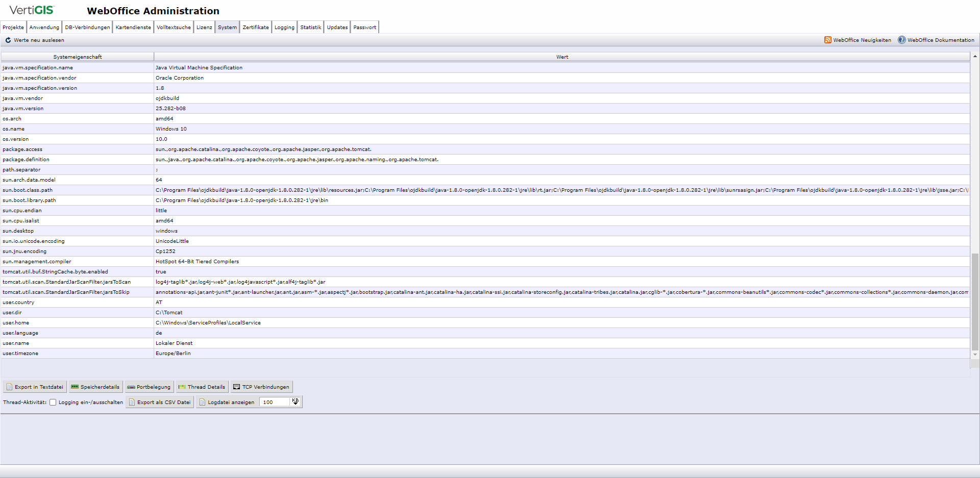The image size is (980, 478).
Task: Click the network adapter icon on TCP Verbindungen
Action: coord(236,387)
